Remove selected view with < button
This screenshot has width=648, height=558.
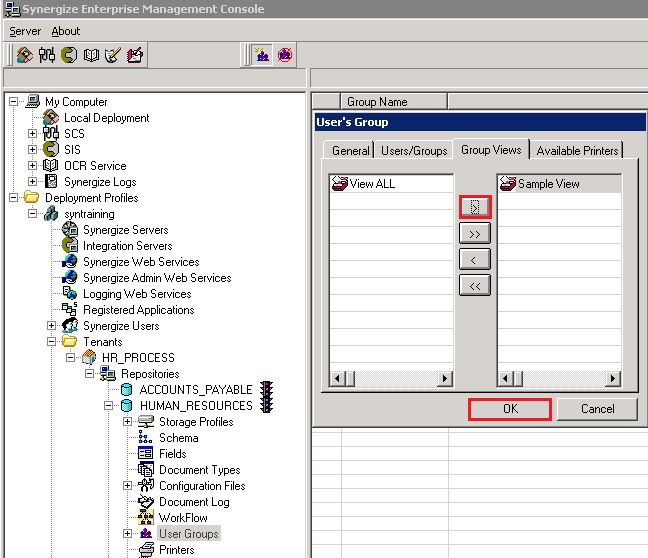475,260
